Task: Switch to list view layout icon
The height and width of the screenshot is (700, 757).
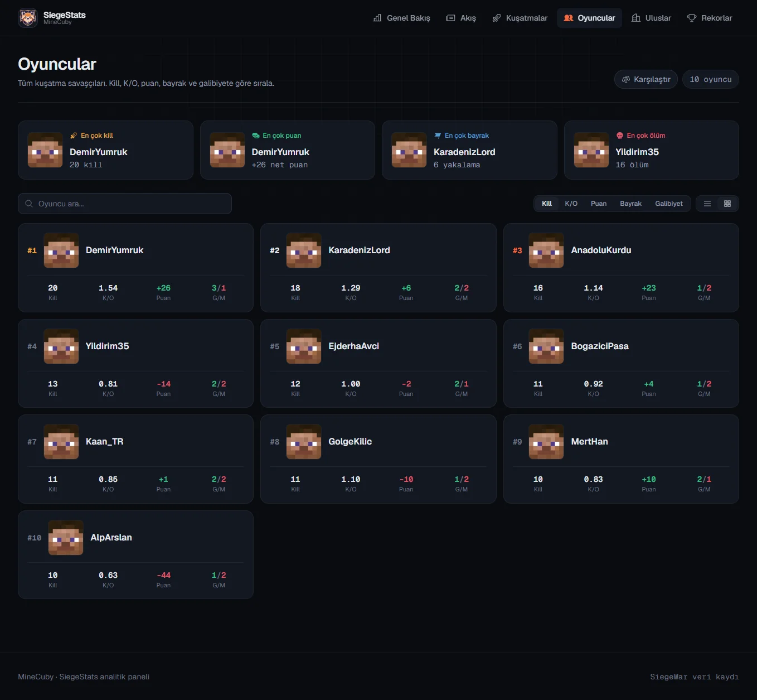Action: click(x=707, y=204)
